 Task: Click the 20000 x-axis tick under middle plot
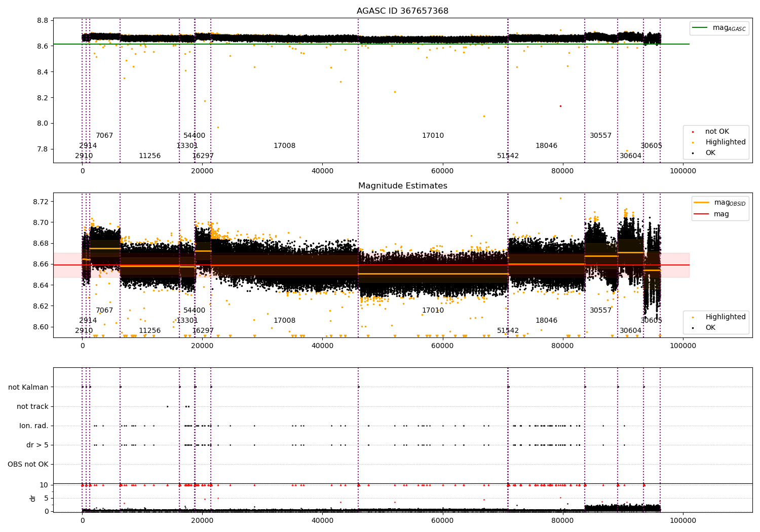202,346
